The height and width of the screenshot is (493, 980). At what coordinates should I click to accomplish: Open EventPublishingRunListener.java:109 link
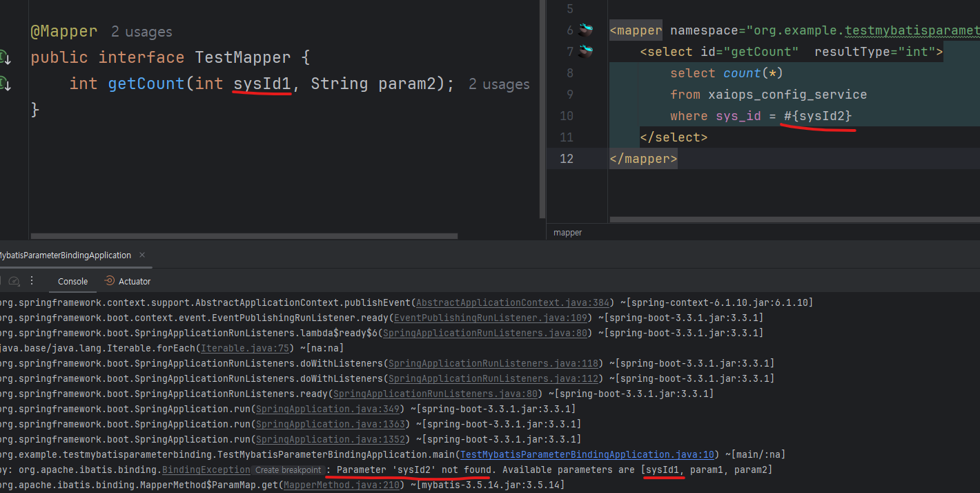[x=491, y=318]
